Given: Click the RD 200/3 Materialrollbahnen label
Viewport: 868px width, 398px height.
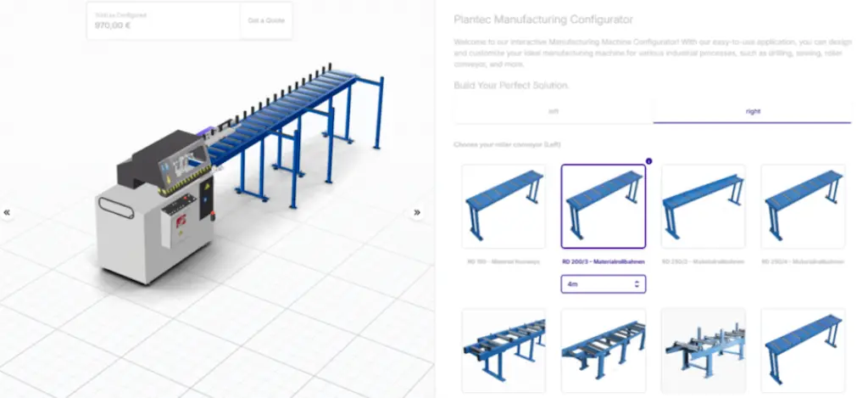Looking at the screenshot, I should (x=603, y=261).
